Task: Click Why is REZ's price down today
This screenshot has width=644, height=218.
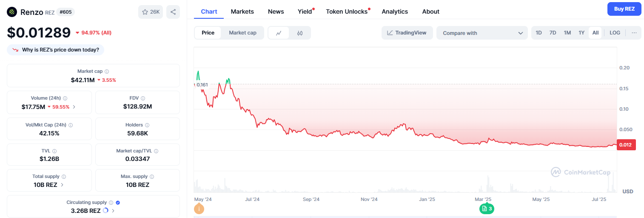Action: coord(56,50)
